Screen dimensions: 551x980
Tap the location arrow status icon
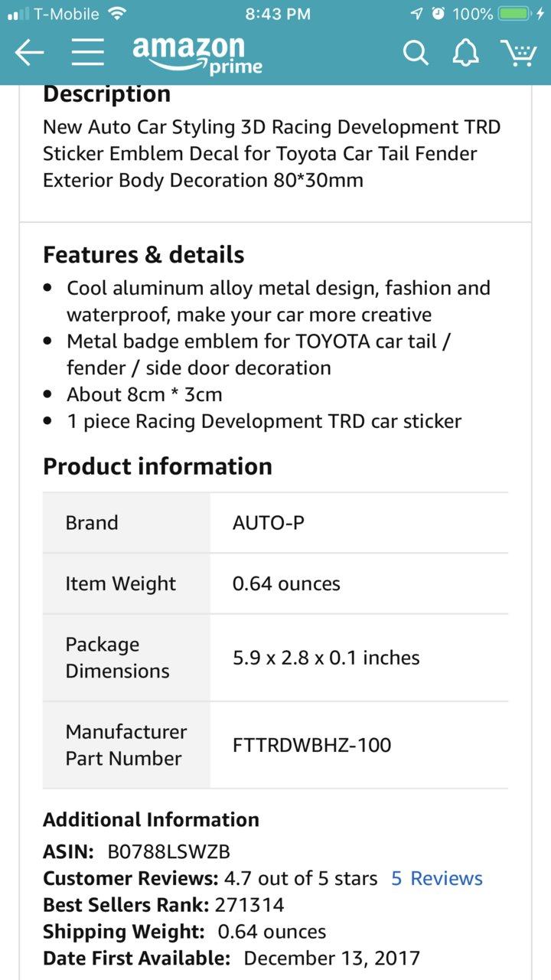417,14
